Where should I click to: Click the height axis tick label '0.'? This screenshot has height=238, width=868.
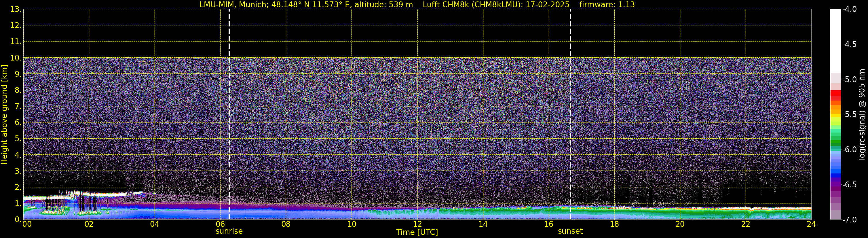click(18, 220)
